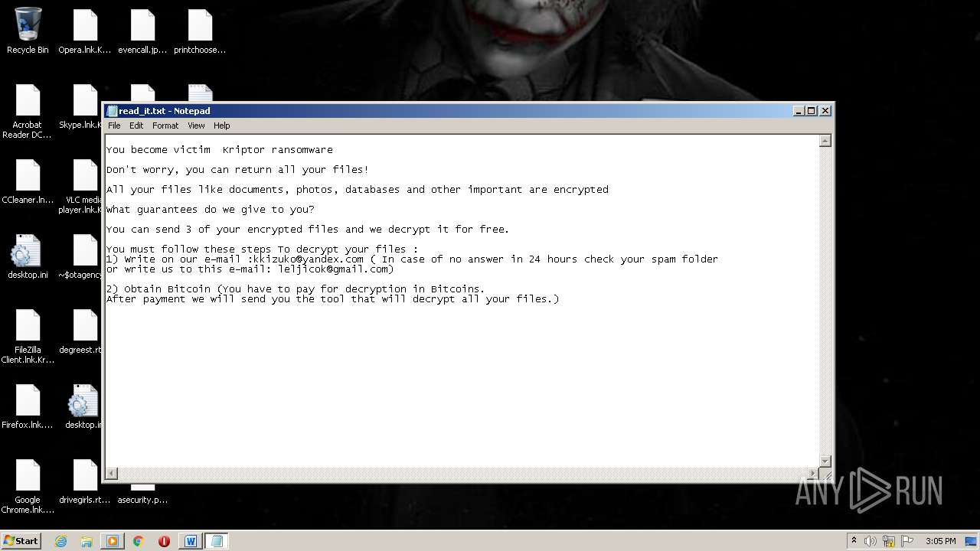Image resolution: width=980 pixels, height=551 pixels.
Task: Click the taskbar clock showing 3:05 PM
Action: click(940, 541)
